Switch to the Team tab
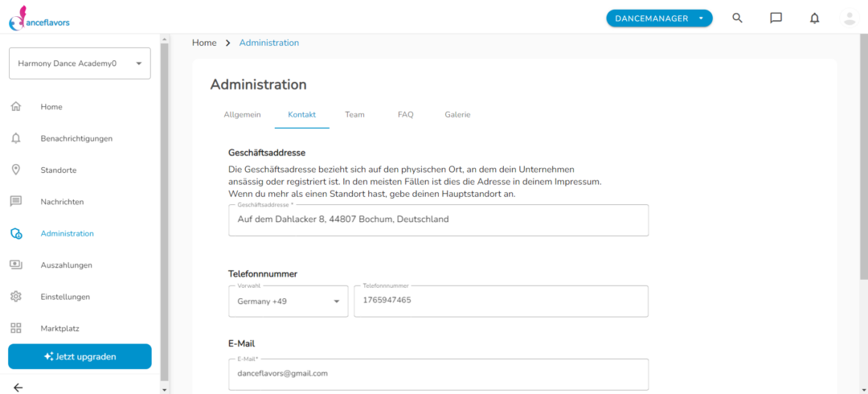This screenshot has height=394, width=868. pos(355,115)
